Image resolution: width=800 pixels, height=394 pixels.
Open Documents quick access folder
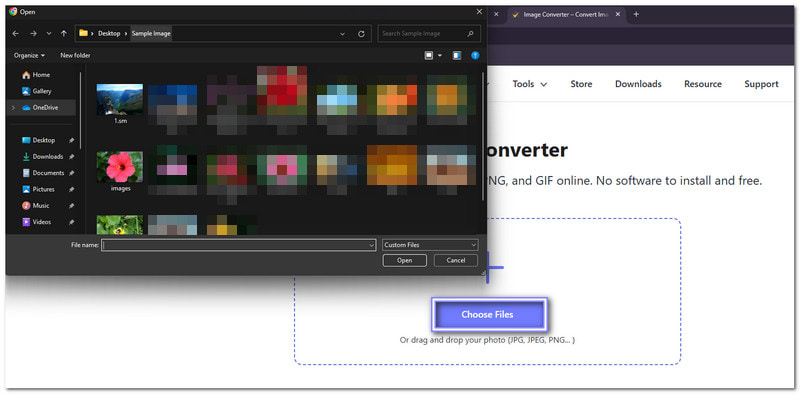tap(48, 173)
